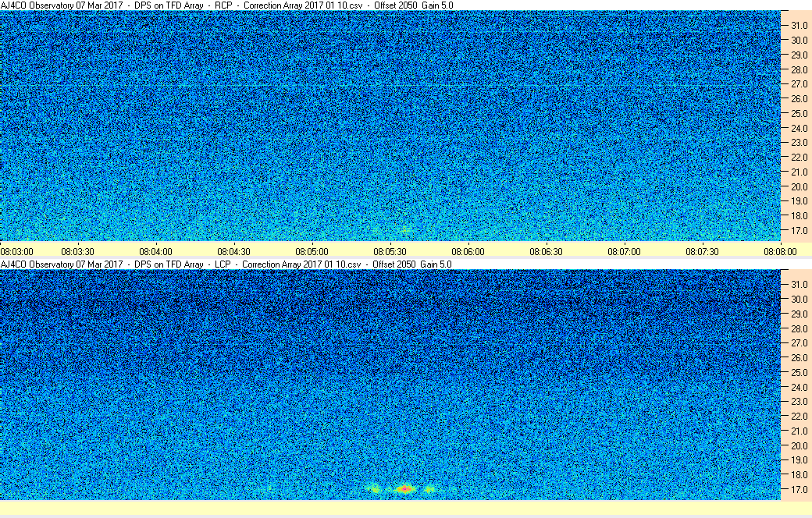This screenshot has width=812, height=518.
Task: Select the 28.0 frequency label on RCP spectrogram
Action: pos(799,70)
